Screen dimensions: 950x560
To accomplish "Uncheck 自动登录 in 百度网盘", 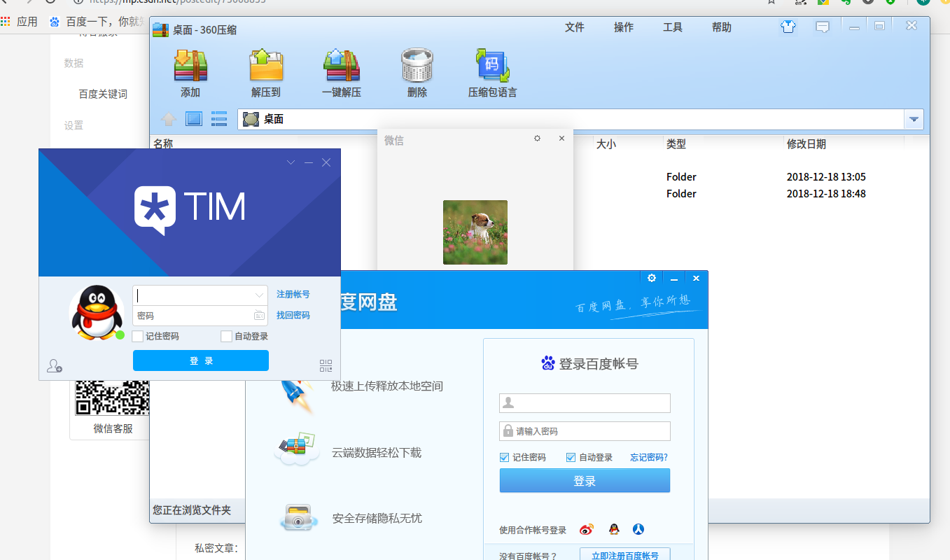I will click(571, 458).
